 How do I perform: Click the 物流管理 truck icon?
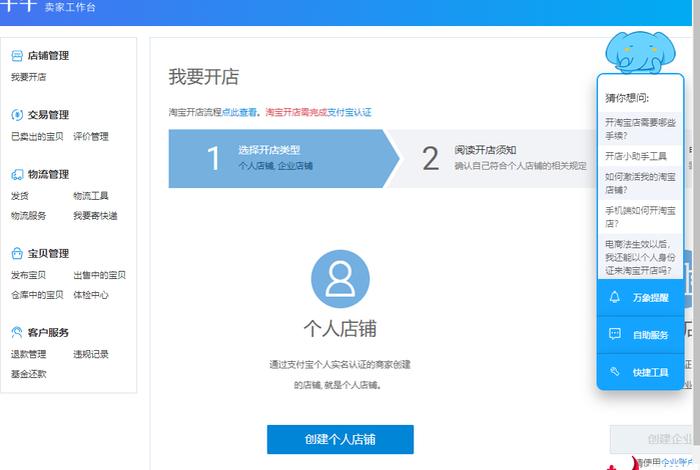17,175
